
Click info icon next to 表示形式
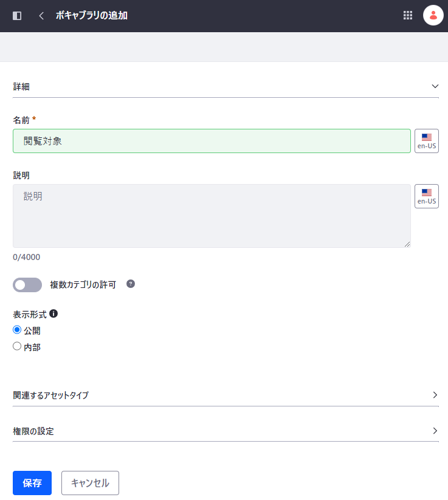[53, 314]
